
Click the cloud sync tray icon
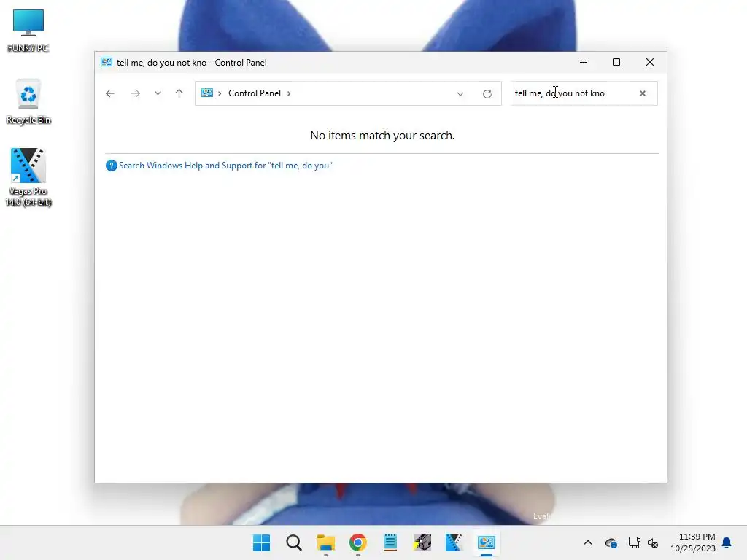point(611,542)
